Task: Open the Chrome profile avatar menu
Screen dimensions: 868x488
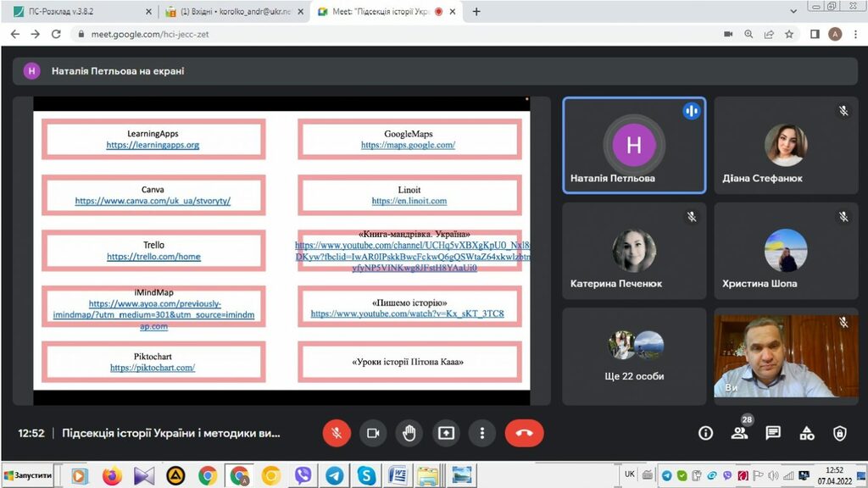Action: coord(835,35)
